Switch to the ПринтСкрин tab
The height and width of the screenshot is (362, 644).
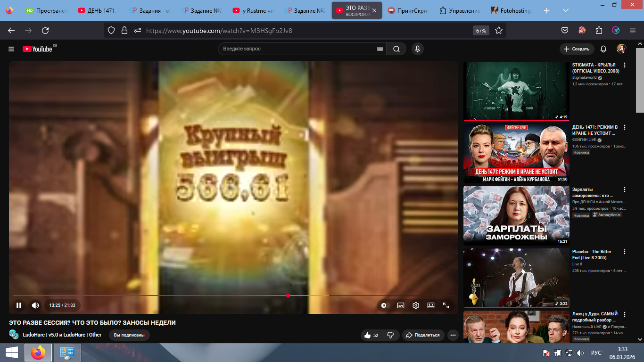[x=408, y=10]
